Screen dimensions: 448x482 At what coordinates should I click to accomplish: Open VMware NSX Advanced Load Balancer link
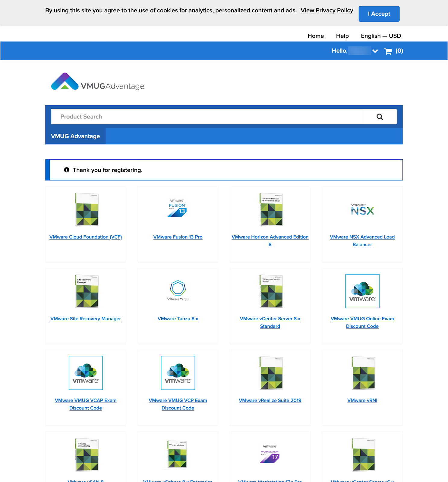pyautogui.click(x=362, y=241)
